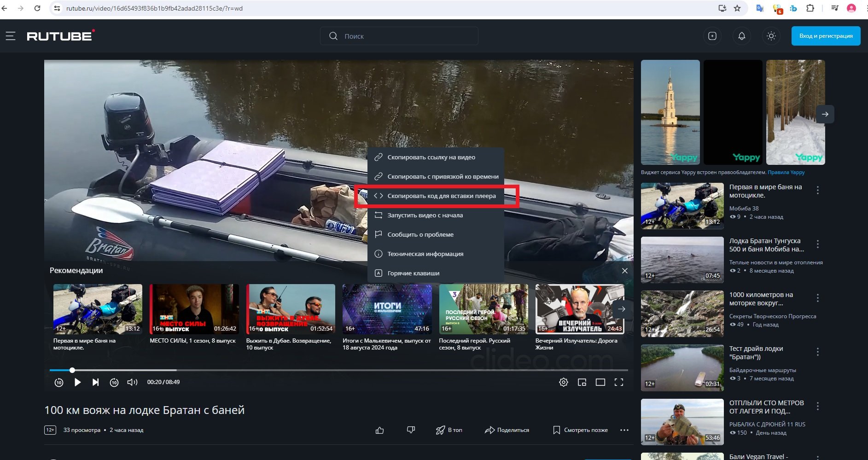The width and height of the screenshot is (868, 460).
Task: Choose 'Горячие клавиши' from context menu
Action: point(413,273)
